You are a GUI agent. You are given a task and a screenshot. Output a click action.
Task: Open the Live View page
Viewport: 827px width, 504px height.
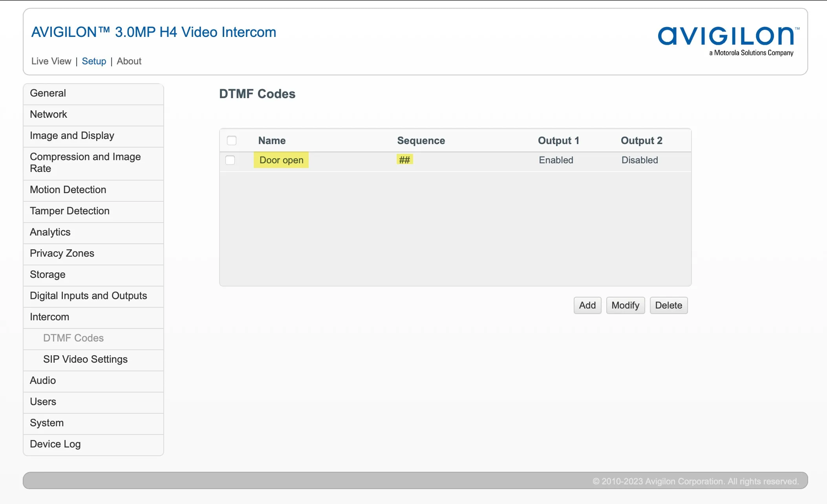[x=51, y=61]
